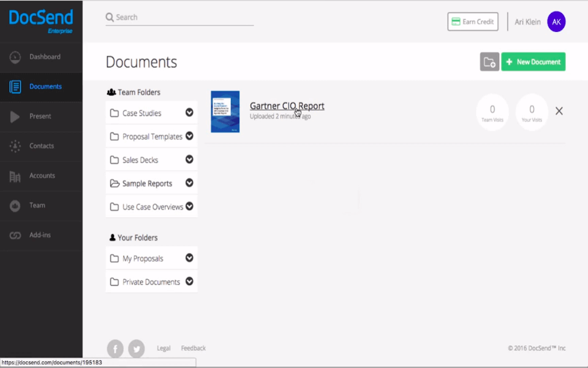Viewport: 588px width, 368px height.
Task: Click the Proposal Templates folder icon
Action: coord(115,137)
